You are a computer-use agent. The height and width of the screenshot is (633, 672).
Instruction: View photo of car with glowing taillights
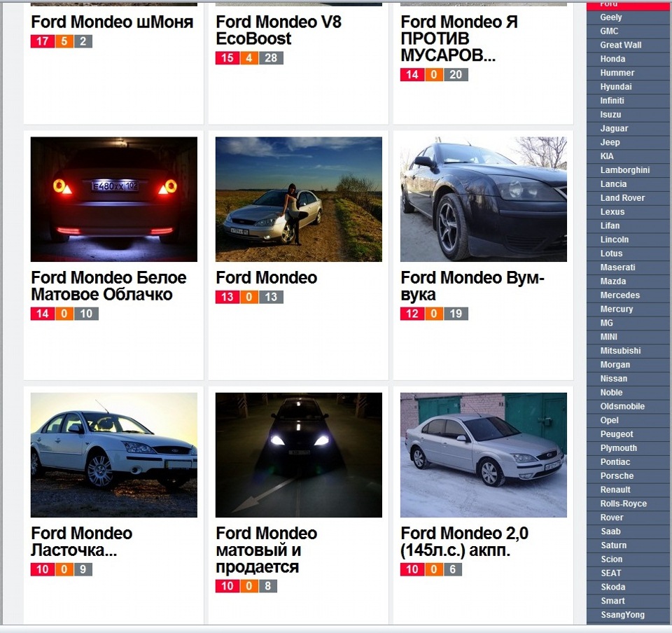[114, 200]
